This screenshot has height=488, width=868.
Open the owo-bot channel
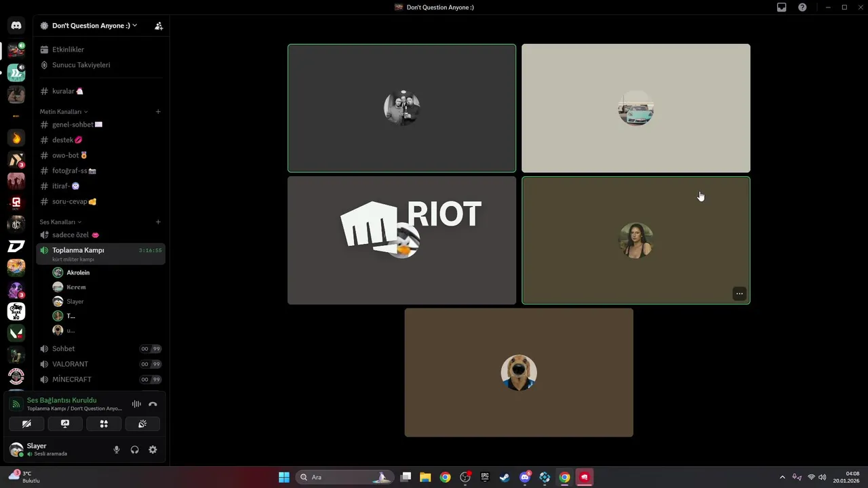[100, 155]
